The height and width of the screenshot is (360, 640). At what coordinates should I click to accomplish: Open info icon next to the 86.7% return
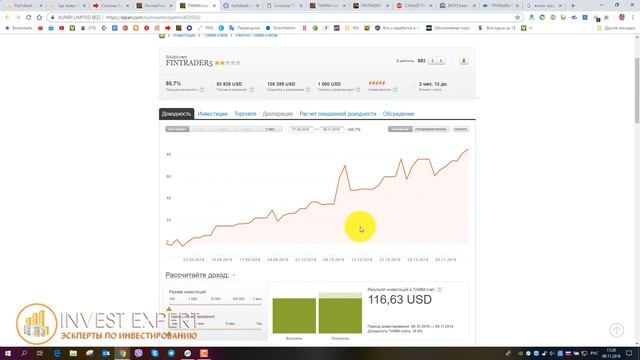(202, 89)
